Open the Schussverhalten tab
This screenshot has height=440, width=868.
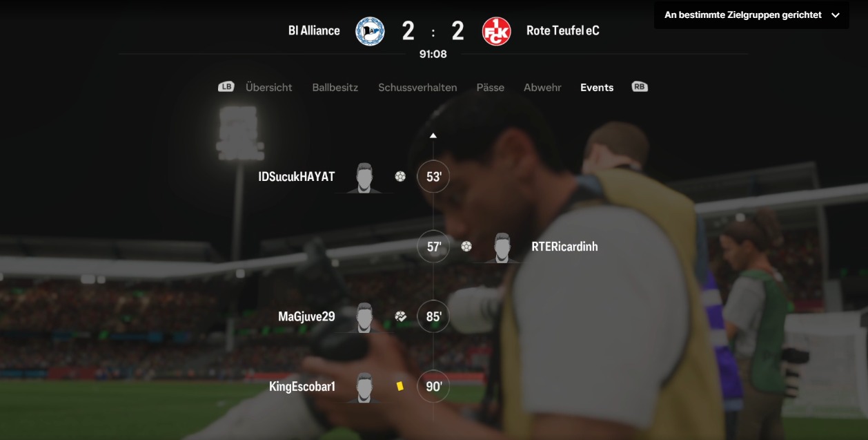[417, 88]
